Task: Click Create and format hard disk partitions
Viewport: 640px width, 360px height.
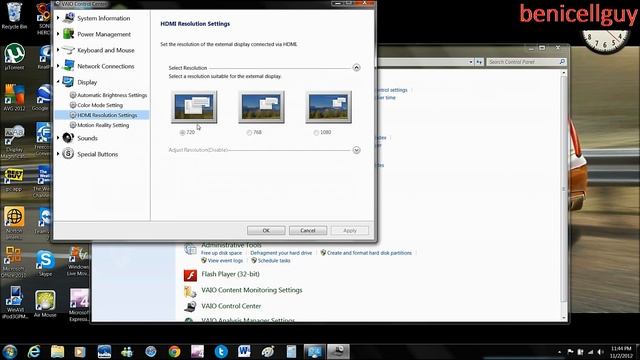Action: point(369,253)
